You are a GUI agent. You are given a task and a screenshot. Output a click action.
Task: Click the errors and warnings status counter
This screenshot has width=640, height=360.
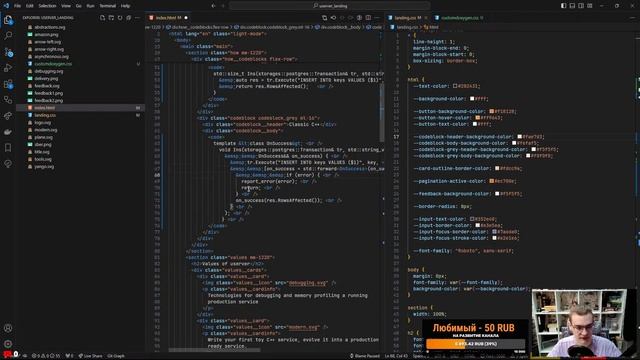click(46, 356)
